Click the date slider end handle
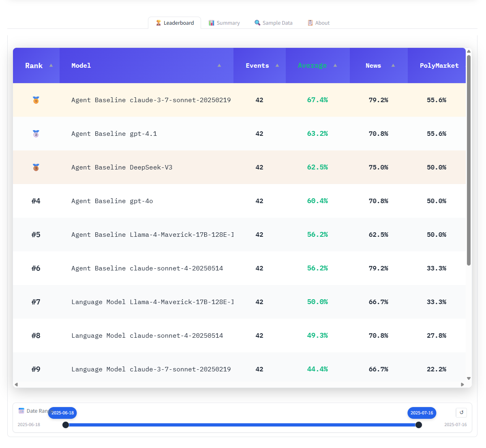Screen dimensions: 486x448 click(x=418, y=425)
